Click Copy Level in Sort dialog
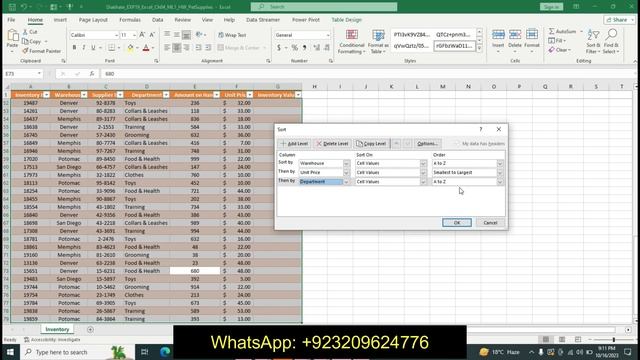 coord(371,144)
